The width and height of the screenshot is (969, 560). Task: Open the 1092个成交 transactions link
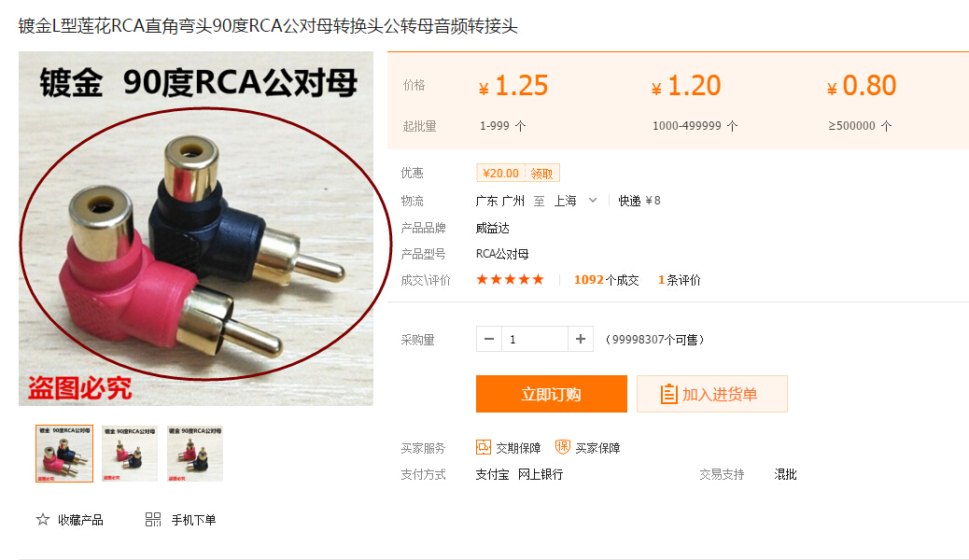coord(606,280)
